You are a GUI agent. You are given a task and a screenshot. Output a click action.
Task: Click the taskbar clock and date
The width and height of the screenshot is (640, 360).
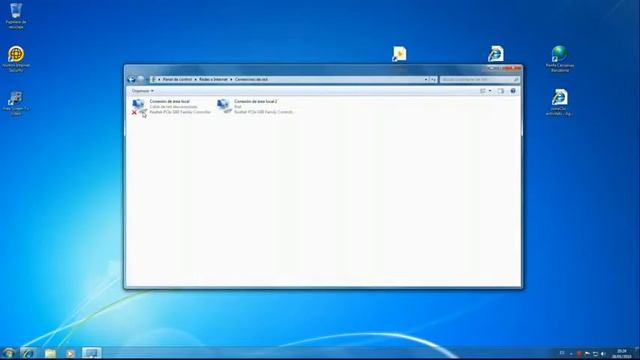[x=622, y=353]
